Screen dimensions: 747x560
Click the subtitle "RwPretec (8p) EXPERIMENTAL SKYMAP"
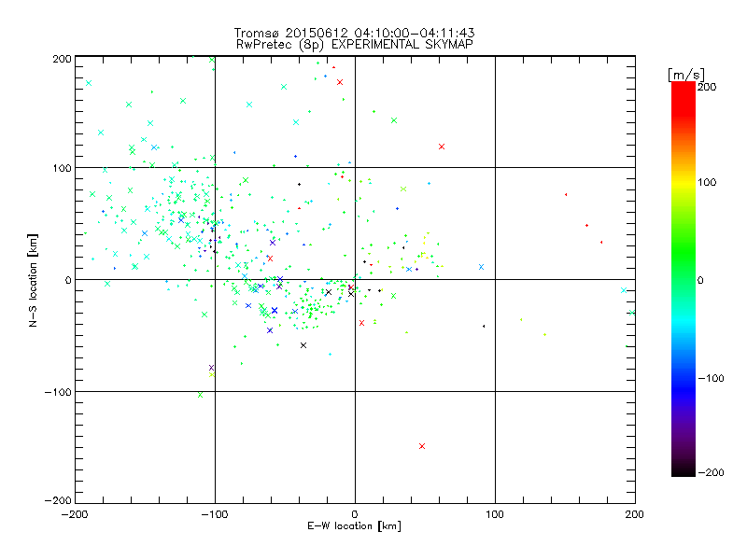tap(355, 45)
